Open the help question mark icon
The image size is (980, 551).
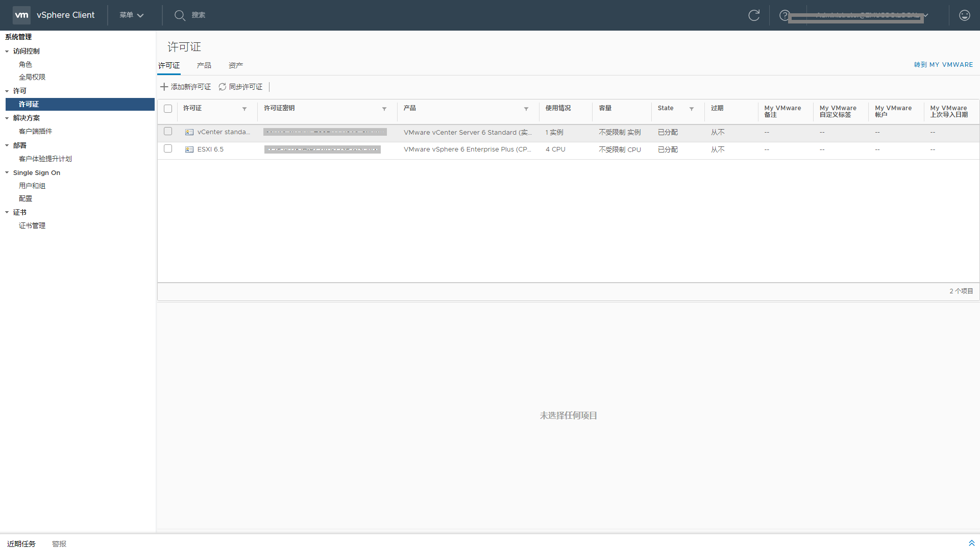[785, 15]
